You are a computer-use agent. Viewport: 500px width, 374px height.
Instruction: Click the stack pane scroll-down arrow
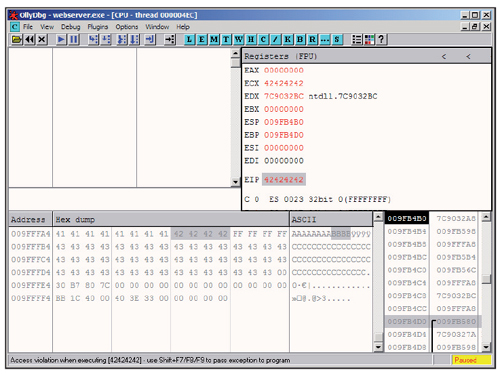click(486, 347)
